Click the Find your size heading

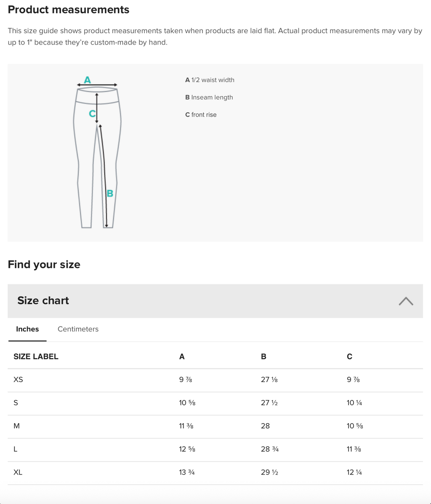(44, 265)
